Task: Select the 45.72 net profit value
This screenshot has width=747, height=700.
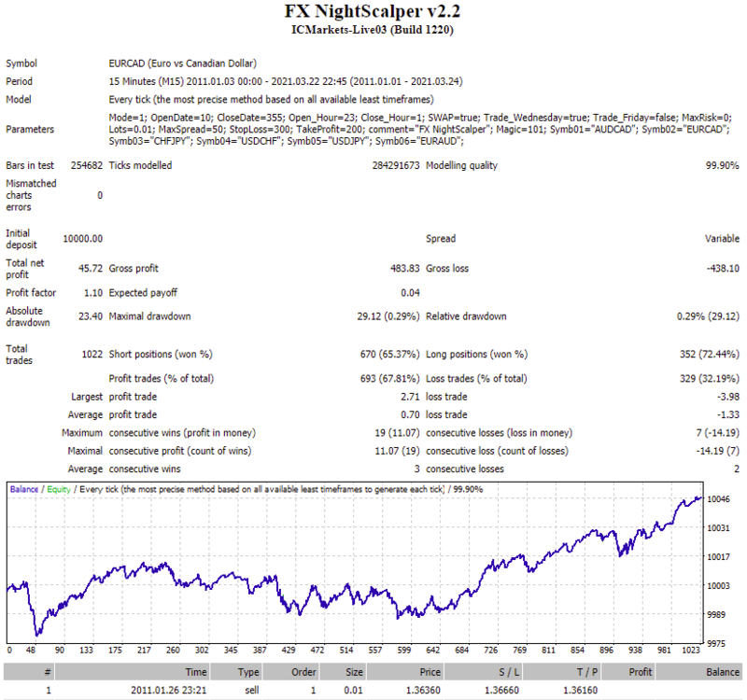Action: (91, 269)
